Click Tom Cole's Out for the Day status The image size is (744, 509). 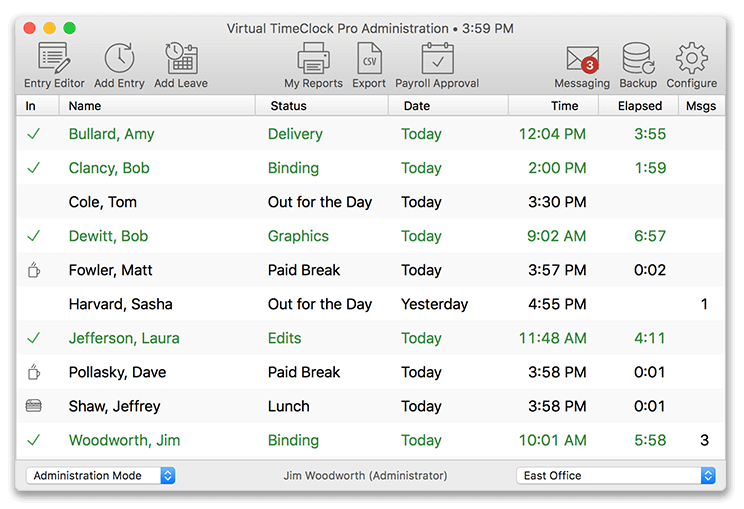pos(320,202)
